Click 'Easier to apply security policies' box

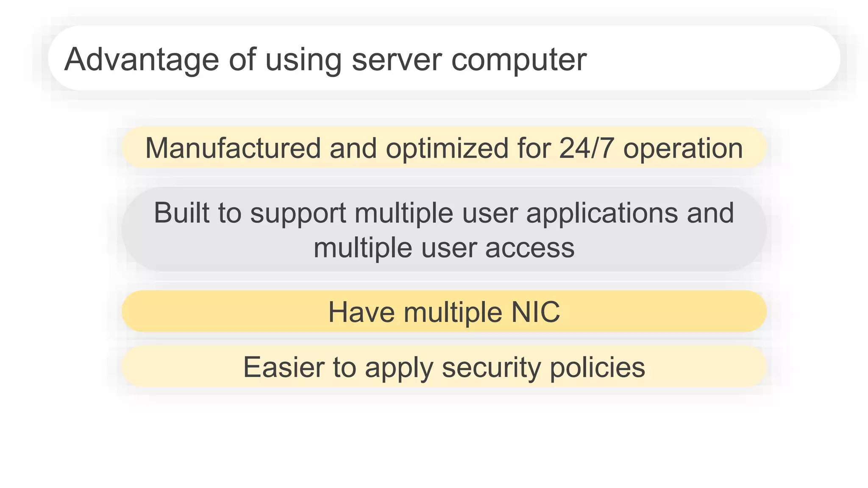pos(444,366)
